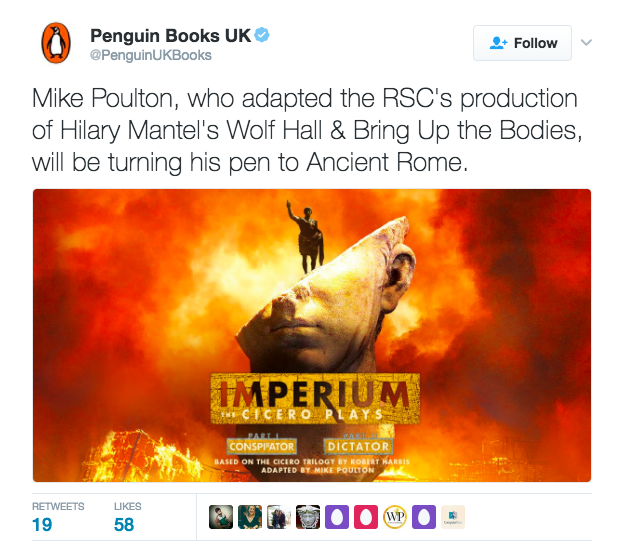617x544 pixels.
Task: Follow Penguin Books UK
Action: tap(522, 43)
